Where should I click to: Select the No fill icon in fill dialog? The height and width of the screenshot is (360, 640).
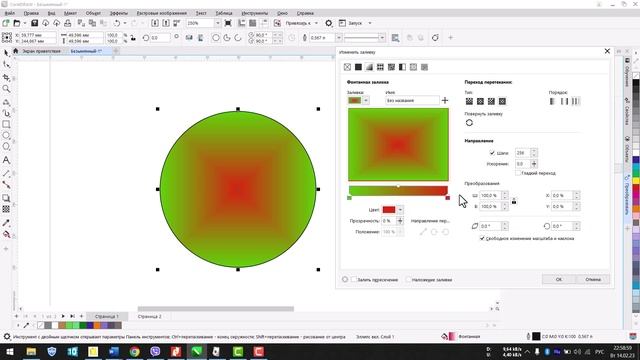click(347, 67)
